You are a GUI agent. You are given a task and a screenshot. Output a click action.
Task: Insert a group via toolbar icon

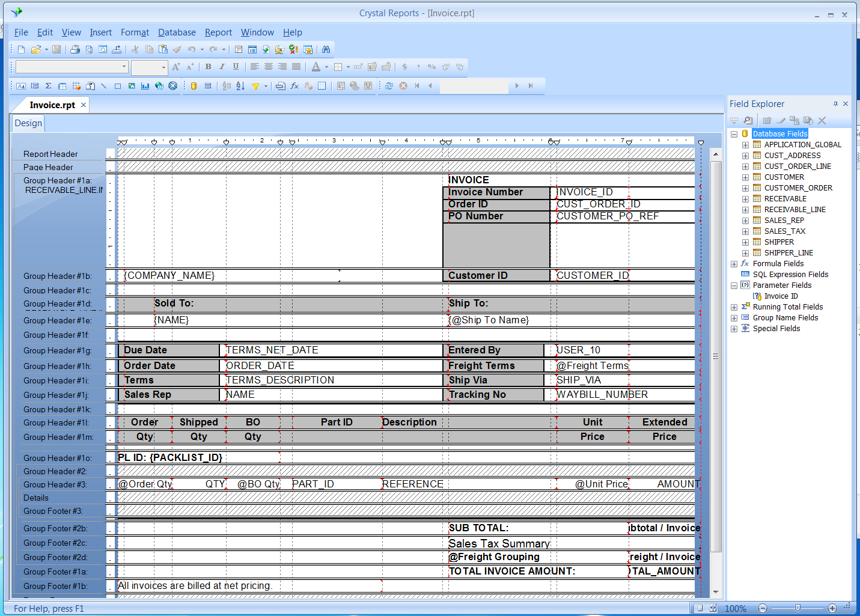click(35, 86)
